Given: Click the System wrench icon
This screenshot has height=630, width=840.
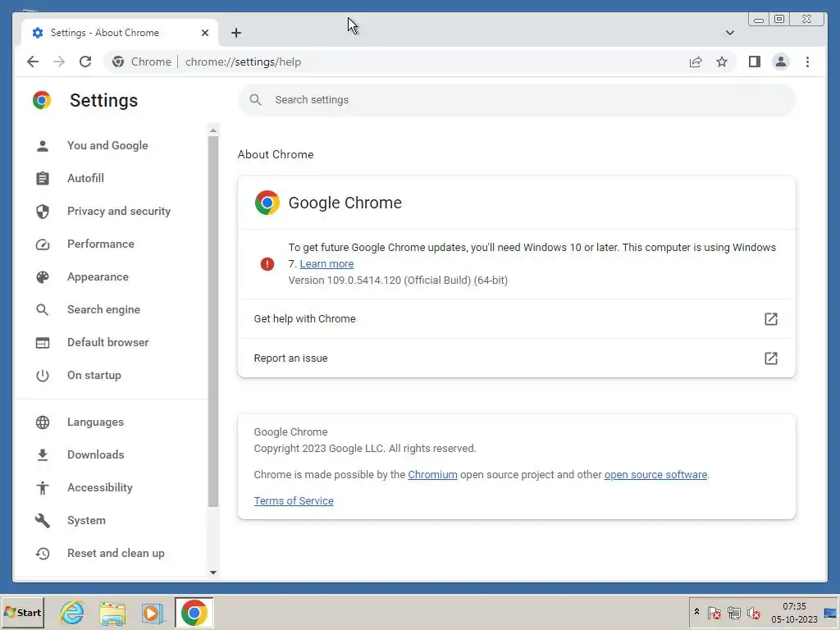Looking at the screenshot, I should pyautogui.click(x=43, y=521).
